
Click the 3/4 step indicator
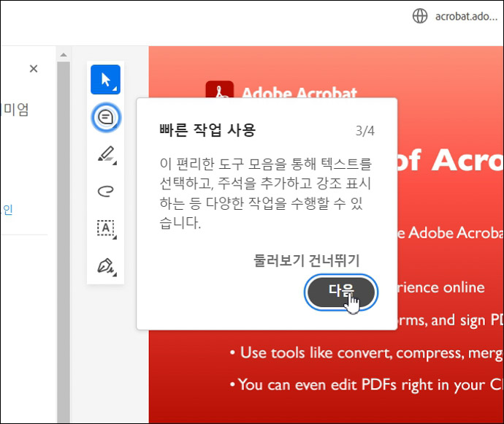(x=364, y=131)
